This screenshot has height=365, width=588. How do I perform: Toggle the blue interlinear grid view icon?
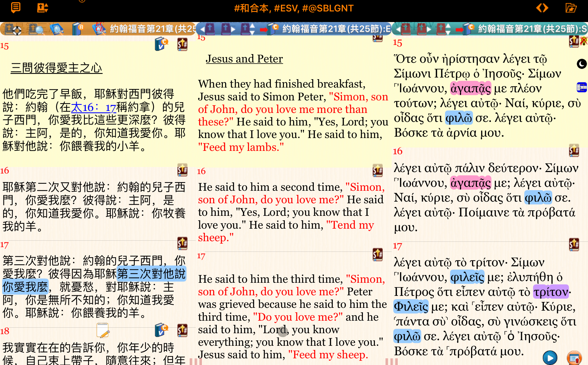[582, 87]
